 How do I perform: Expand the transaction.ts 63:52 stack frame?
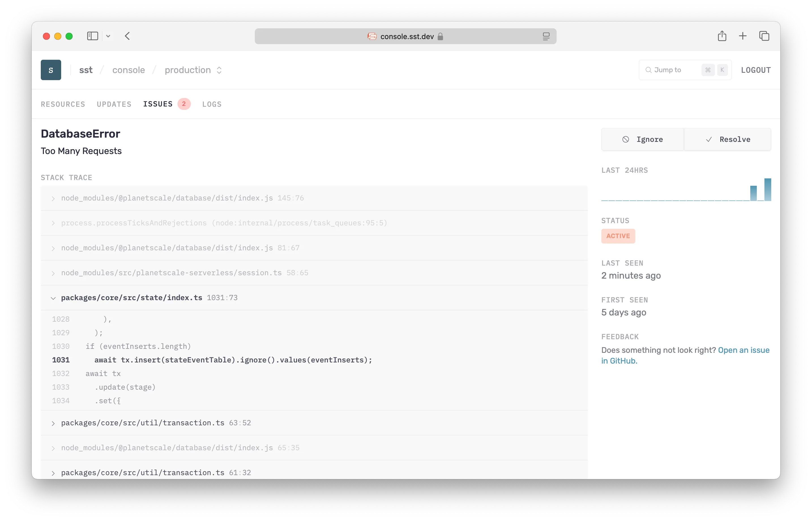pos(314,423)
